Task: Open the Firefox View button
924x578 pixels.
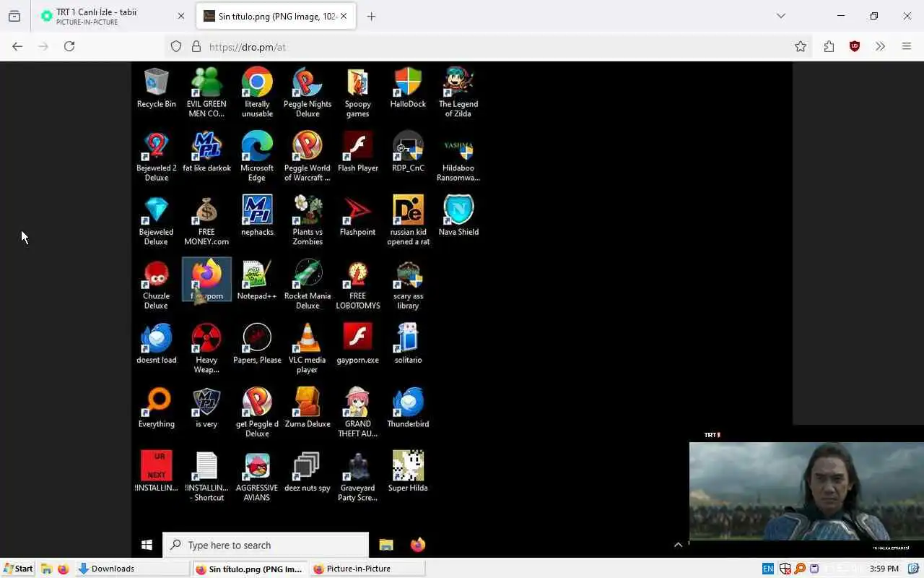Action: 14,16
